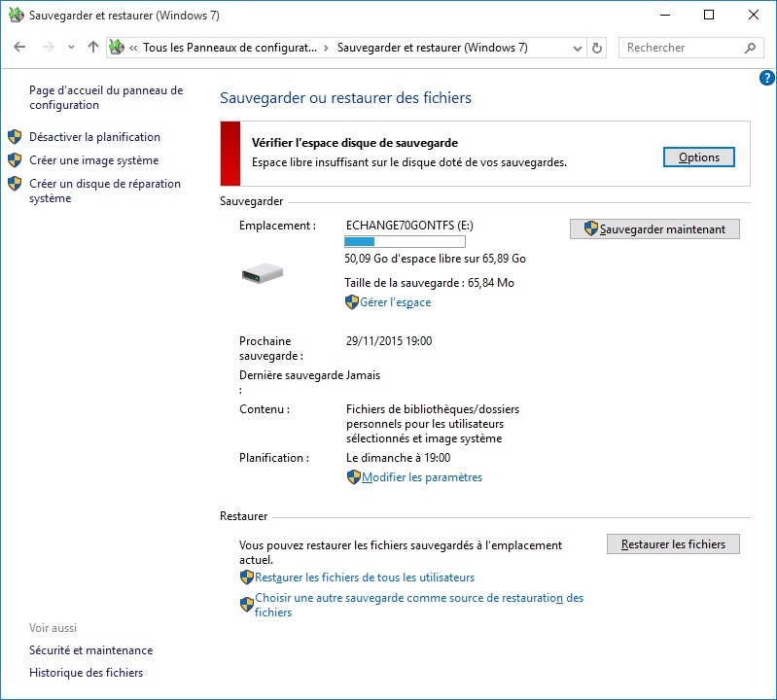Image resolution: width=777 pixels, height=700 pixels.
Task: Open Créer une image système
Action: pos(94,160)
